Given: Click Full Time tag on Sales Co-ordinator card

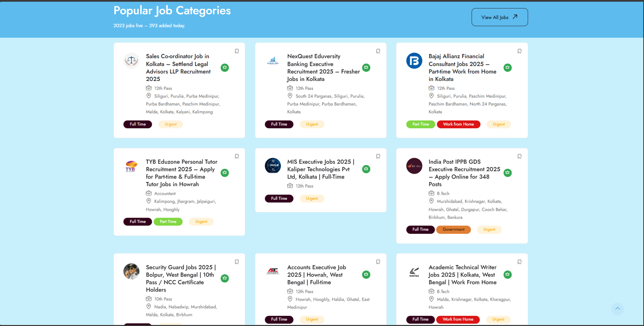Looking at the screenshot, I should pyautogui.click(x=138, y=124).
